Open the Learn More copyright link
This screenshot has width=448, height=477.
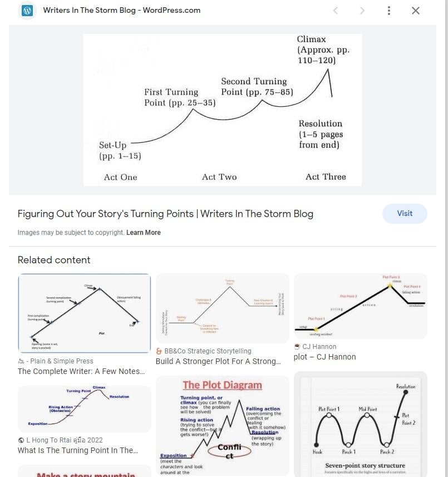coord(144,233)
